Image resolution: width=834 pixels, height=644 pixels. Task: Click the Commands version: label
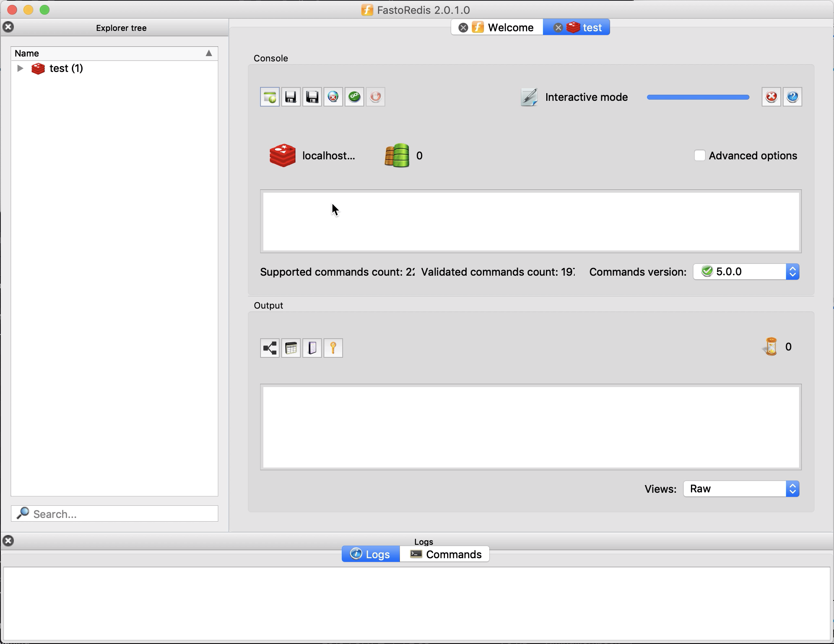(638, 272)
